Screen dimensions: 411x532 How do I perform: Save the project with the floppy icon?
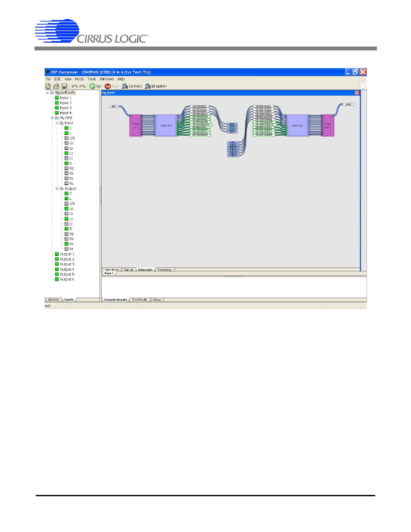pos(64,86)
